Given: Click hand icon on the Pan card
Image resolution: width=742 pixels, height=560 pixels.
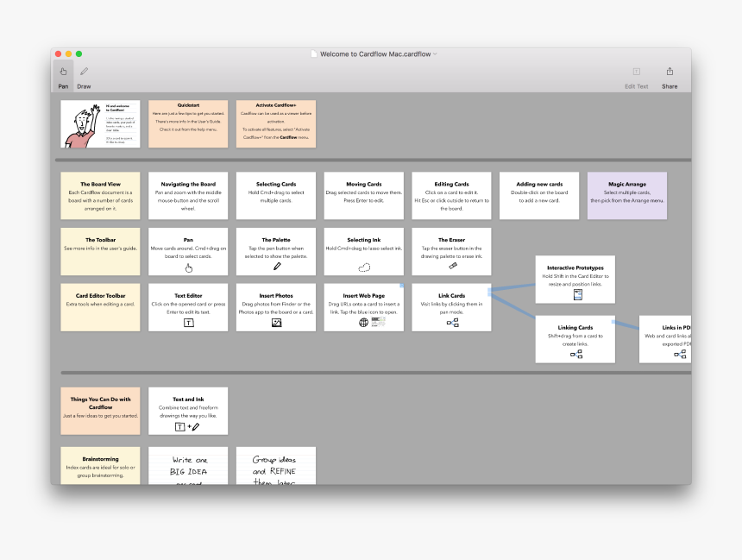Looking at the screenshot, I should click(x=188, y=268).
